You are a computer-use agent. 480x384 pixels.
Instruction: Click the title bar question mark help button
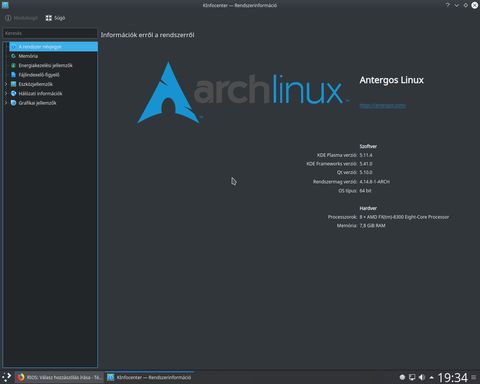pyautogui.click(x=448, y=5)
